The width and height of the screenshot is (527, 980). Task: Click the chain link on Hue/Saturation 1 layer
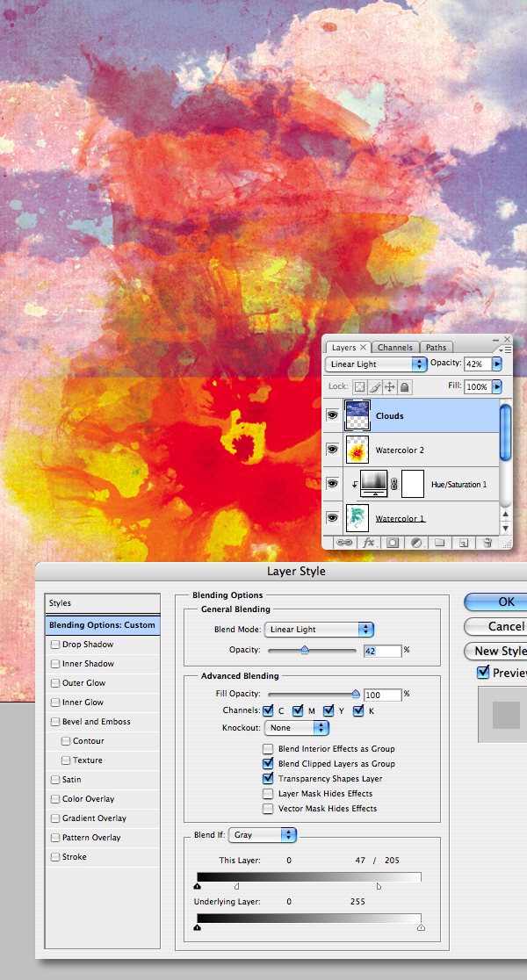tap(393, 484)
